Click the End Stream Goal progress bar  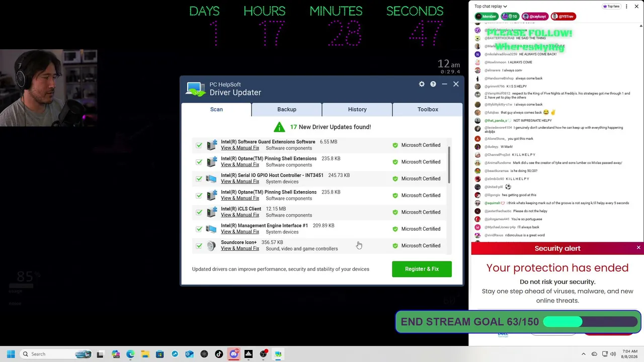(590, 322)
